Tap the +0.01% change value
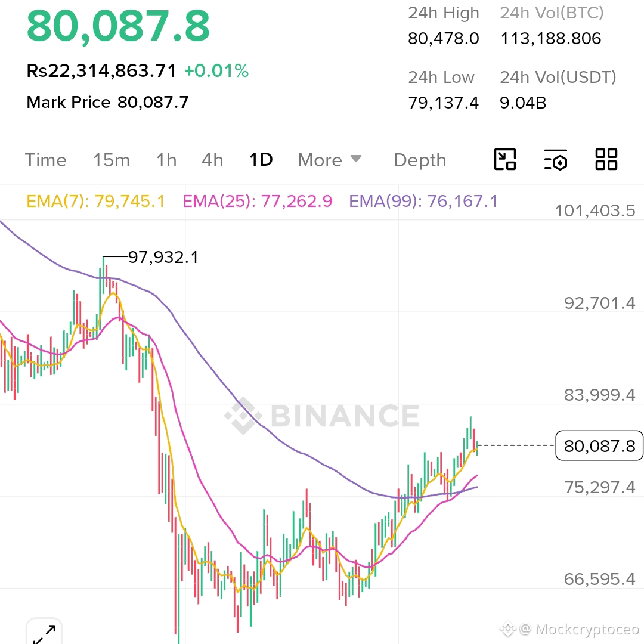 click(216, 70)
